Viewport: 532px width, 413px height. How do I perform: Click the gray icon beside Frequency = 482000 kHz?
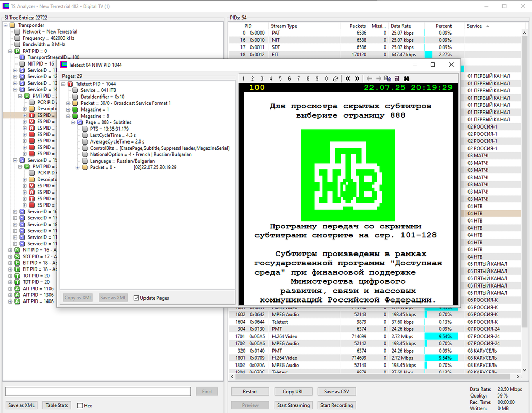tap(18, 38)
